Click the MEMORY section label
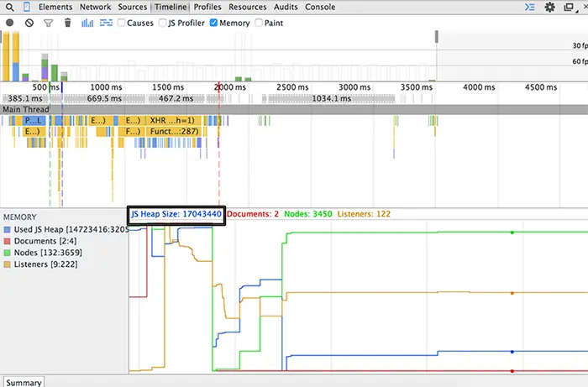This screenshot has height=387, width=588. coord(20,217)
